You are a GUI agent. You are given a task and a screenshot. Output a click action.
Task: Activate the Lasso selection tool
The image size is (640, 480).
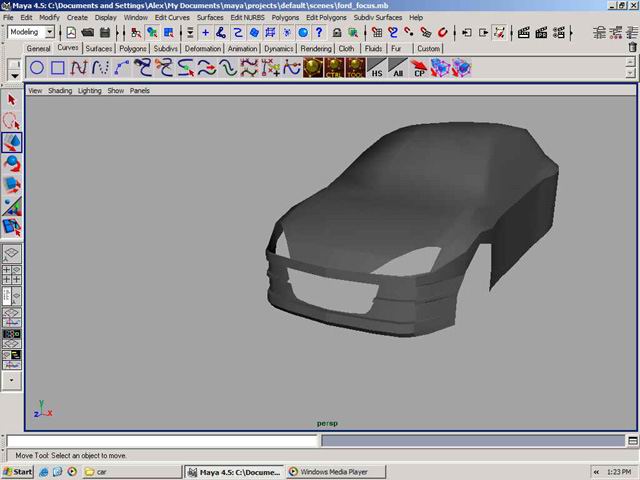pyautogui.click(x=12, y=121)
